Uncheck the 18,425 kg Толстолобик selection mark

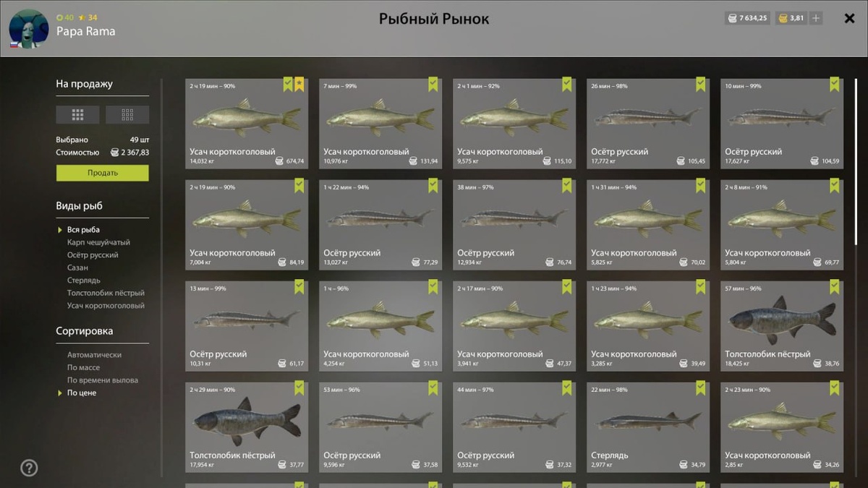click(x=834, y=287)
